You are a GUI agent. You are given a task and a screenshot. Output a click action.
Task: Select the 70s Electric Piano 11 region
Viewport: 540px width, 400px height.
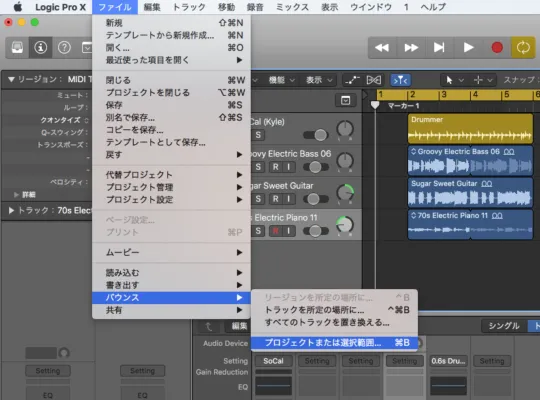pos(470,224)
